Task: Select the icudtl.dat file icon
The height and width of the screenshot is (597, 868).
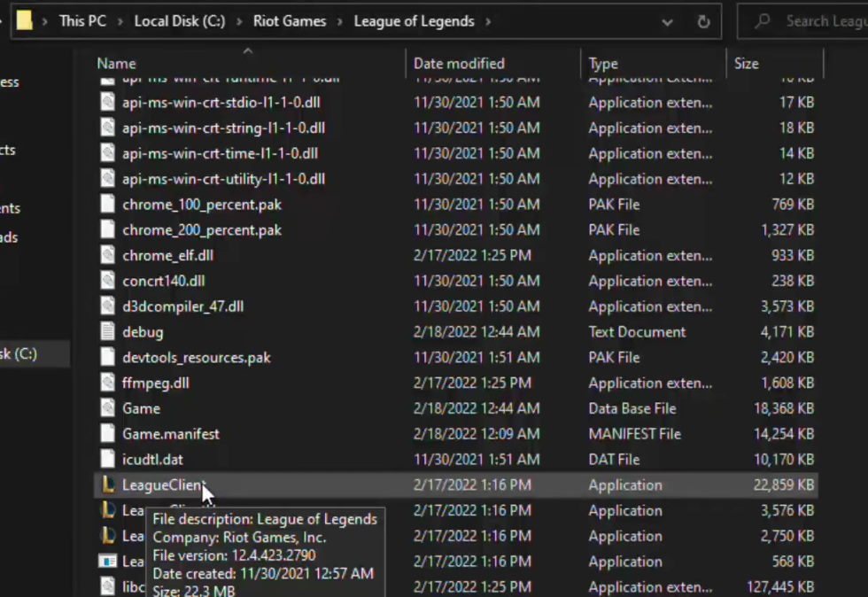Action: pyautogui.click(x=108, y=459)
